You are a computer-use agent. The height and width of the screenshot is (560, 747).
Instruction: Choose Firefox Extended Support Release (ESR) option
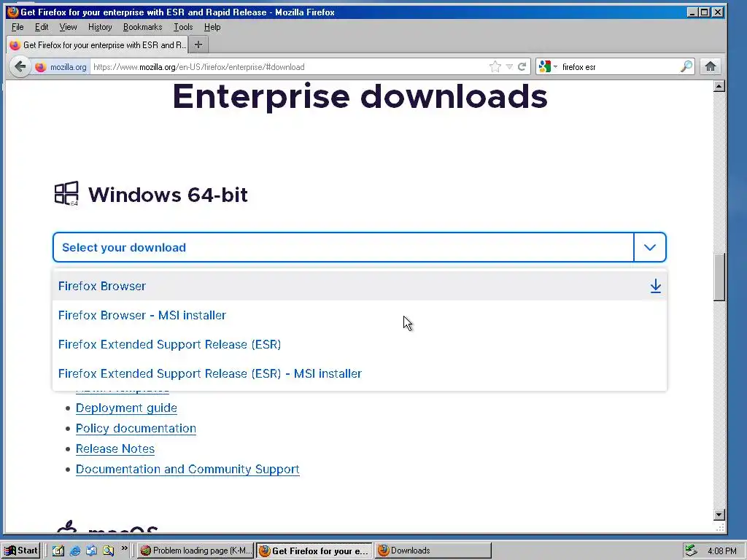tap(360, 344)
